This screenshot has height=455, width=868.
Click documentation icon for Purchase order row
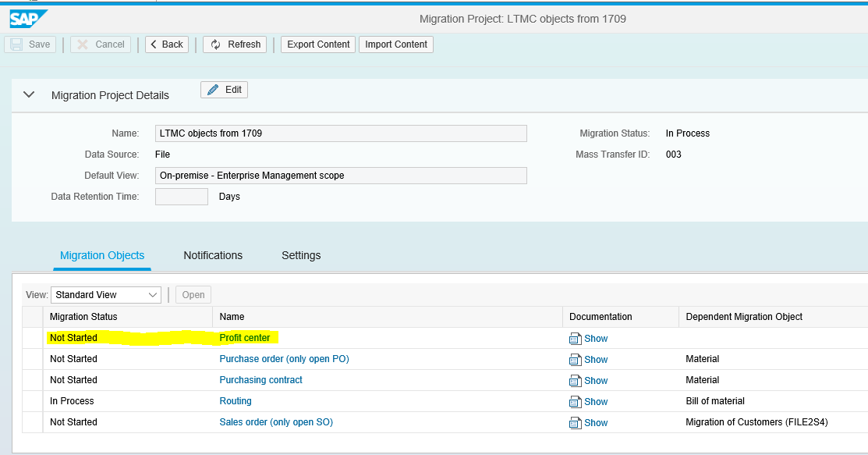coord(576,360)
